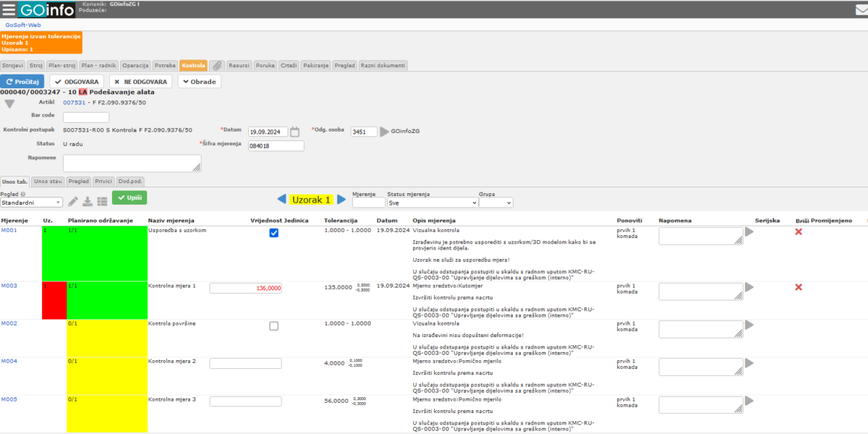Open the calendar picker next to Datum
Viewport: 868px width, 434px height.
tap(294, 132)
